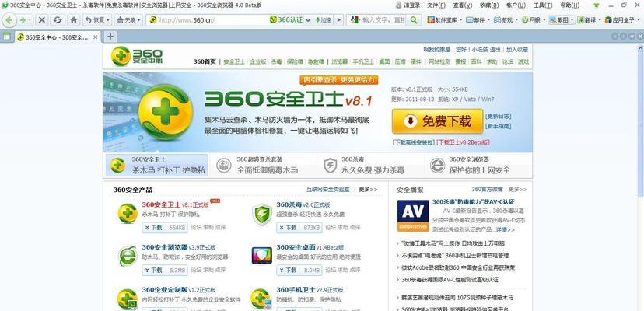Open the 收藏(B) menu

click(x=489, y=5)
